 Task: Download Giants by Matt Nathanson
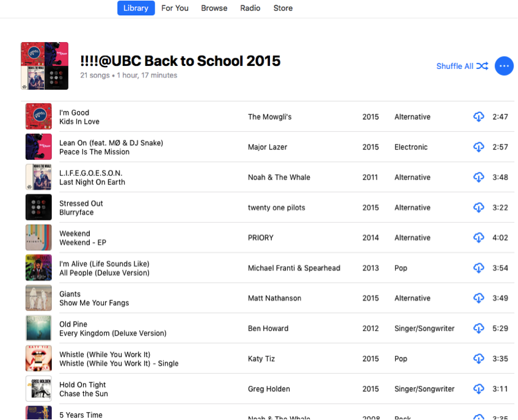coord(479,298)
